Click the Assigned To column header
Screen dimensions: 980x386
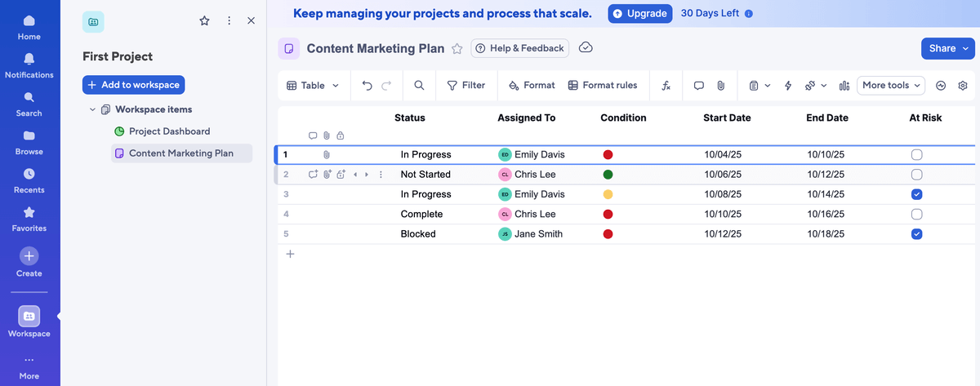[x=527, y=118]
